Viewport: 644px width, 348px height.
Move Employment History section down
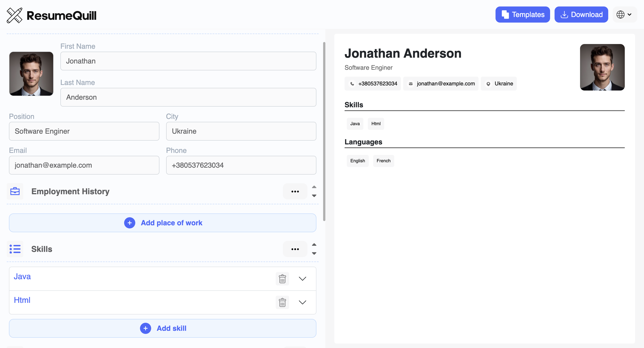pos(314,196)
